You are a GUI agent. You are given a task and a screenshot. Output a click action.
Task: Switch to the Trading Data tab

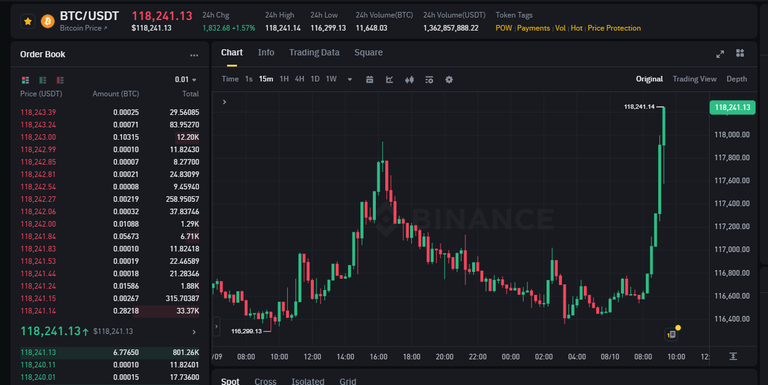coord(314,52)
